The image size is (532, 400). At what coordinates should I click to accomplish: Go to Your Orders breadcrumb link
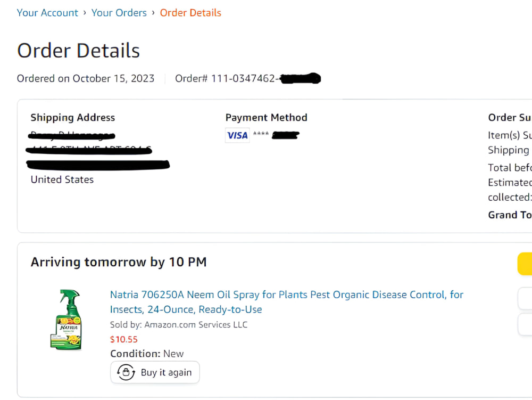coord(119,13)
